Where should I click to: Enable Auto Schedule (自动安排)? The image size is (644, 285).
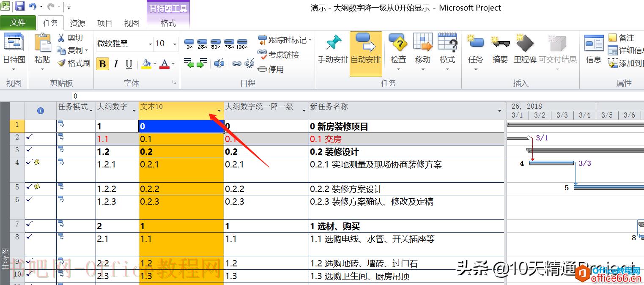click(x=366, y=54)
